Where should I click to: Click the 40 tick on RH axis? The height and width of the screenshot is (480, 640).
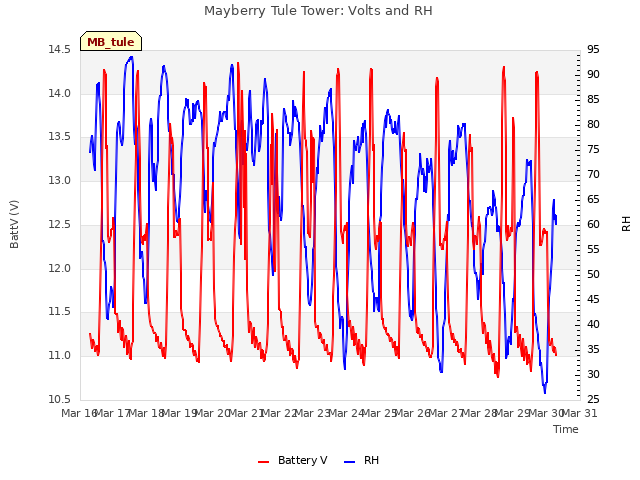coord(593,324)
